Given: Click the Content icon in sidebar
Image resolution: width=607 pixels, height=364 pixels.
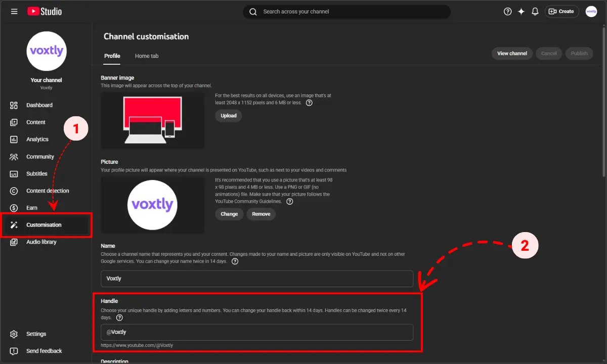Looking at the screenshot, I should click(x=14, y=122).
